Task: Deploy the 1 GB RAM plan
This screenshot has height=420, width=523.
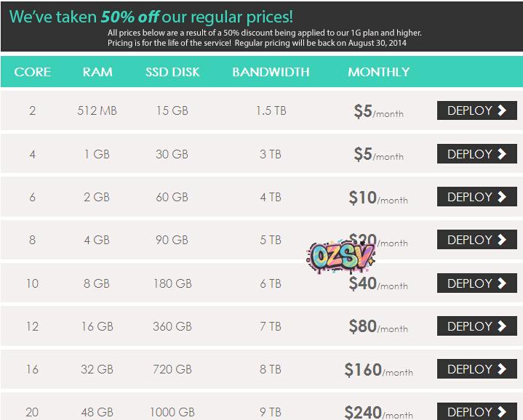Action: click(x=476, y=154)
